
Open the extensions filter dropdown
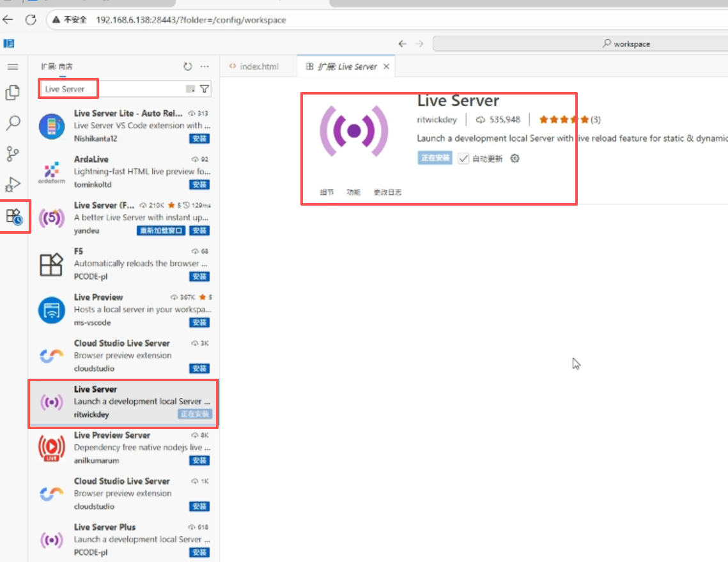point(205,89)
